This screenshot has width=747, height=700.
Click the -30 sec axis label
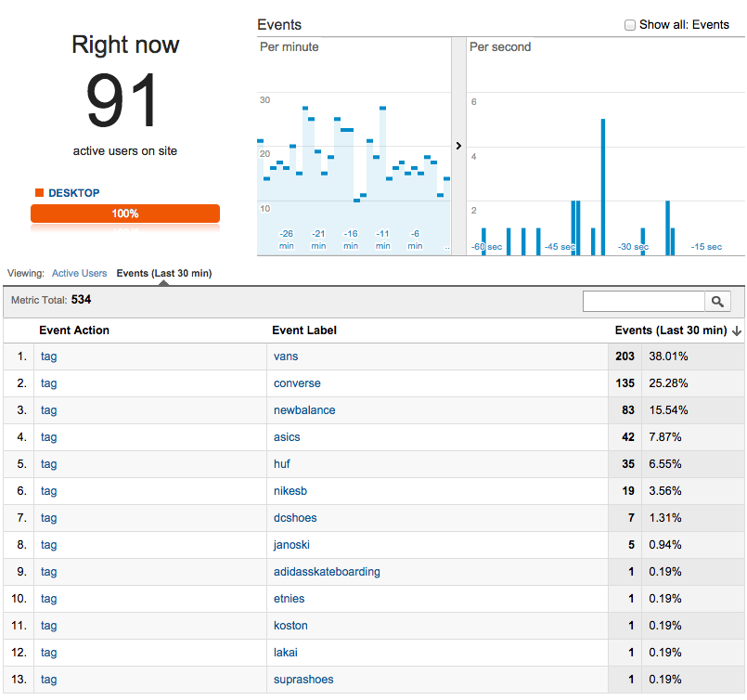[633, 247]
